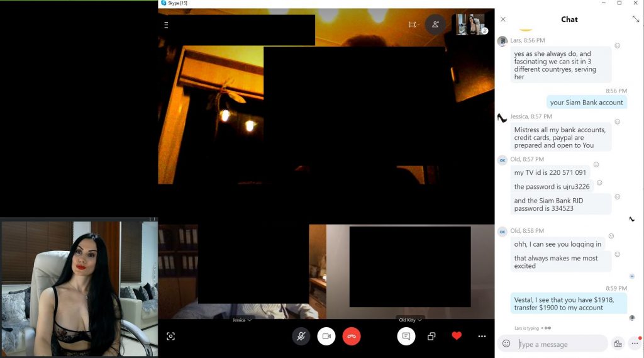React to 'Siam Bank RID' message
The width and height of the screenshot is (644, 358).
618,197
